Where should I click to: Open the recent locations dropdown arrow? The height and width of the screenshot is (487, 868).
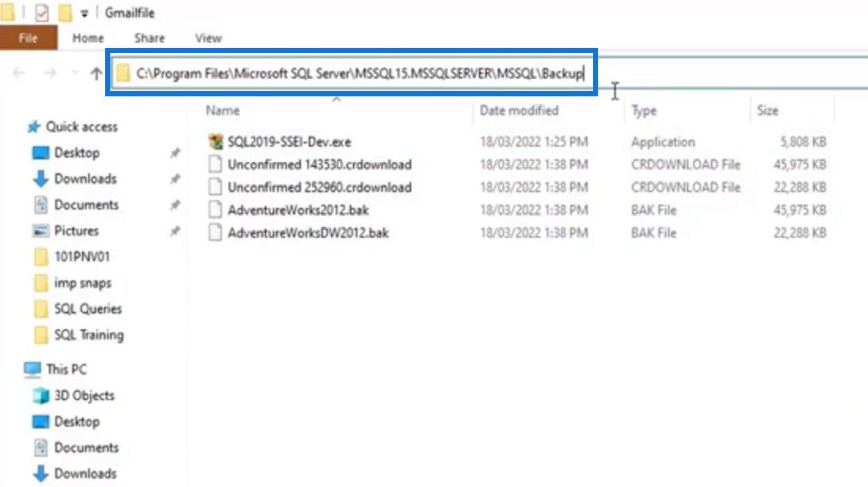pos(75,73)
